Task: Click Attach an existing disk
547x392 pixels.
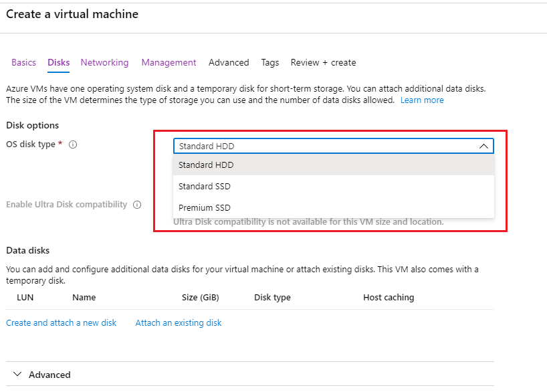Action: [x=179, y=322]
